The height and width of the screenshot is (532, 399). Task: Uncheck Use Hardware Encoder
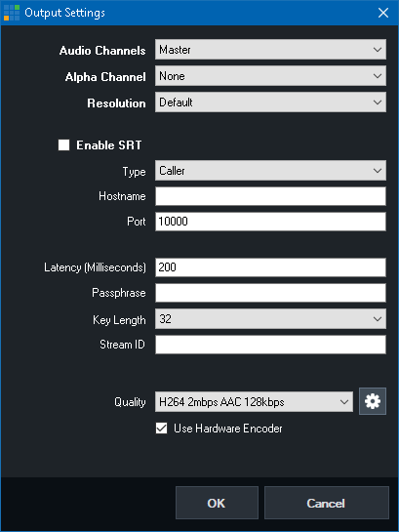pos(161,429)
